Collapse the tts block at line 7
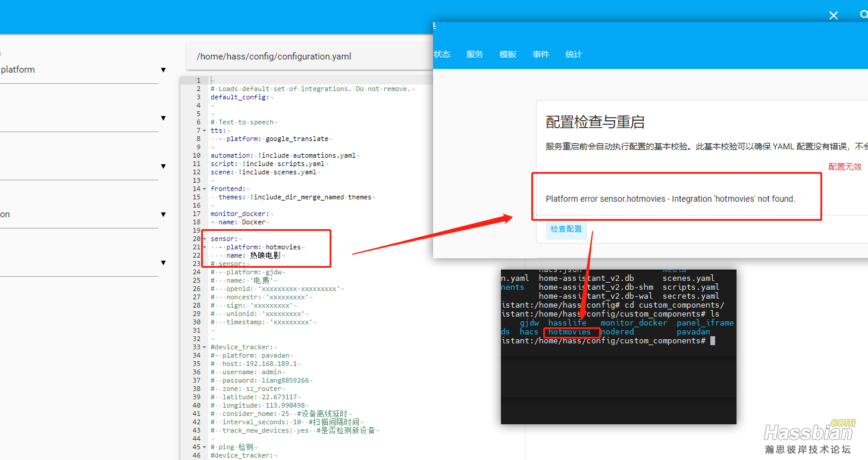 [x=205, y=130]
